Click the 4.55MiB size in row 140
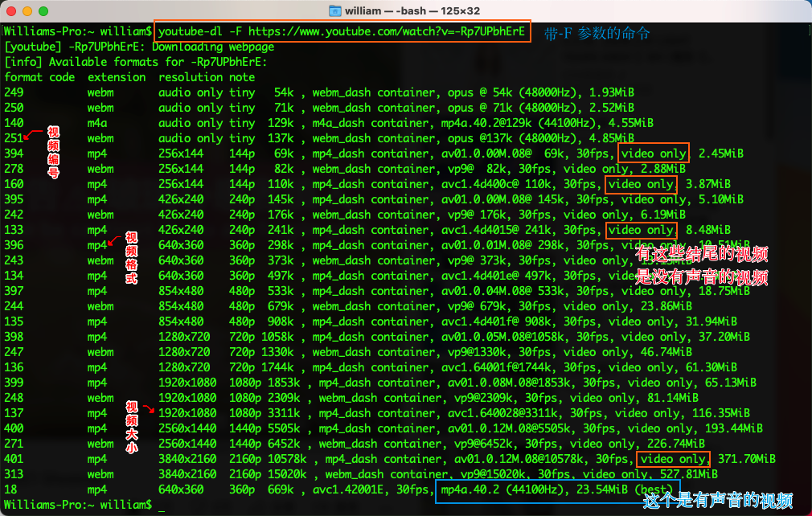This screenshot has width=812, height=516. (631, 123)
